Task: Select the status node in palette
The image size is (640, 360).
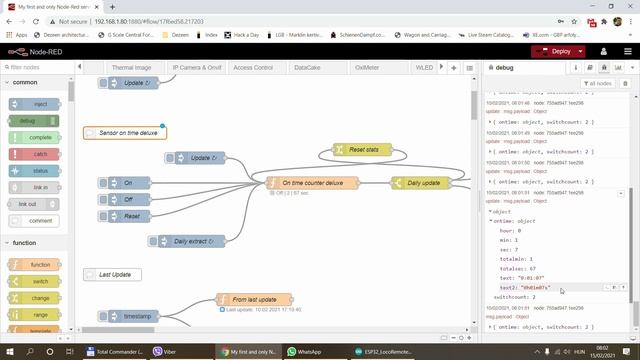Action: point(34,171)
